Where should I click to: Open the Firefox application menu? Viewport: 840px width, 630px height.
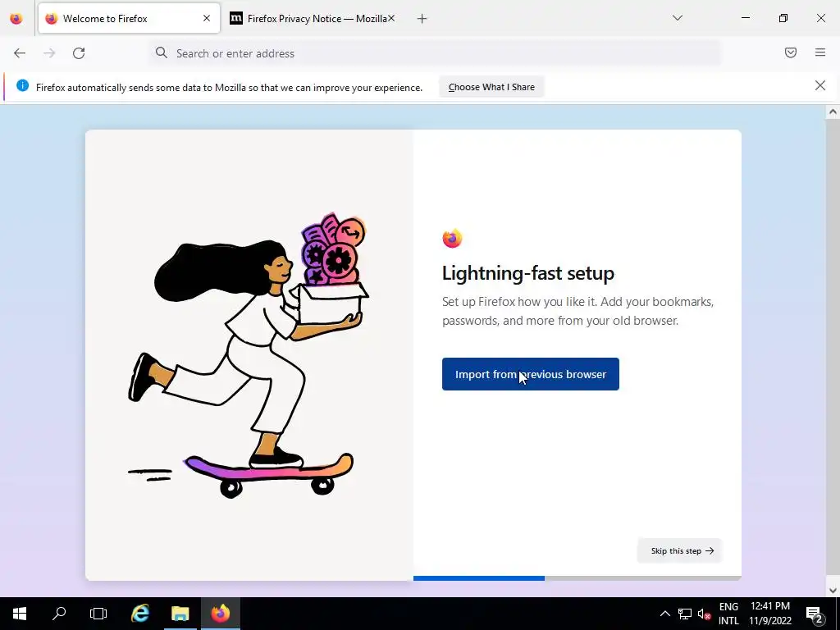click(x=820, y=52)
